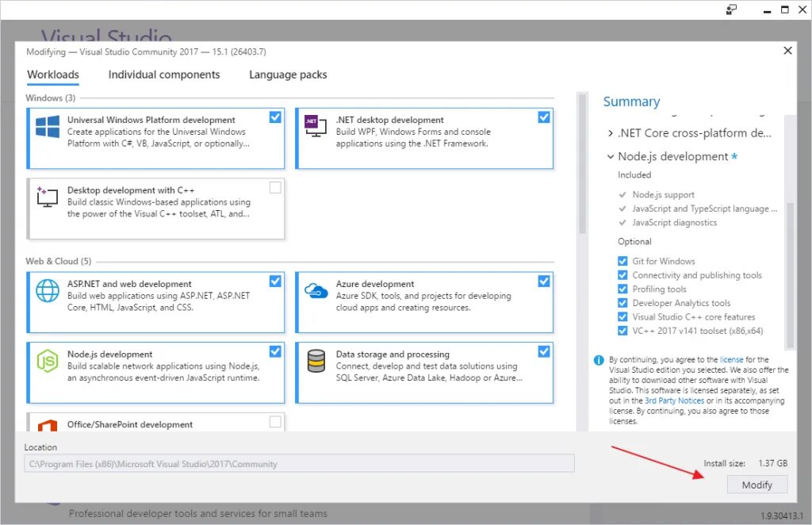
Task: Uncheck VC++ 2017 v141 toolset option
Action: pyautogui.click(x=622, y=331)
